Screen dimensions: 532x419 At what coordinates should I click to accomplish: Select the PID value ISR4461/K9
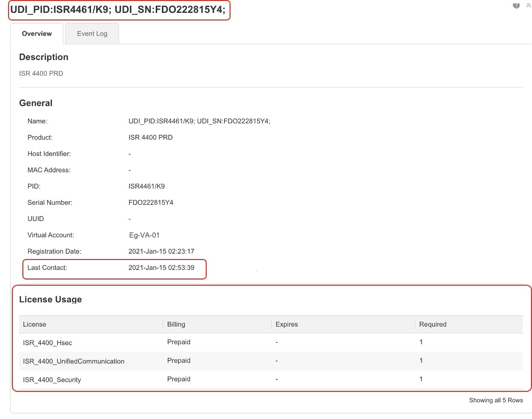pos(147,186)
